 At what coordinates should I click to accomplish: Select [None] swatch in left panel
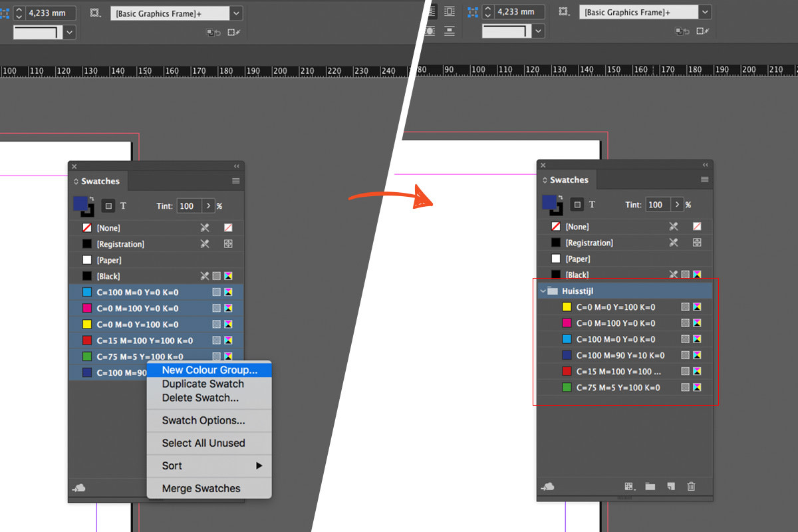(156, 228)
